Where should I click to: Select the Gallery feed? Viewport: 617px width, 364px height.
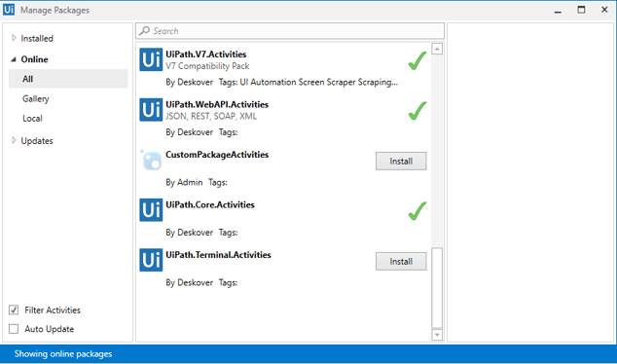[36, 98]
